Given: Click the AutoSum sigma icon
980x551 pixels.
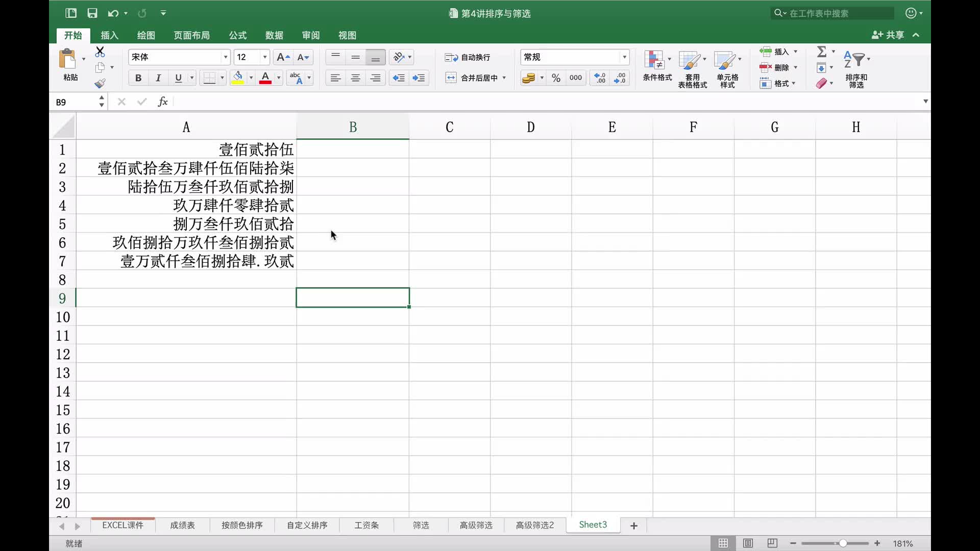Looking at the screenshot, I should click(821, 52).
